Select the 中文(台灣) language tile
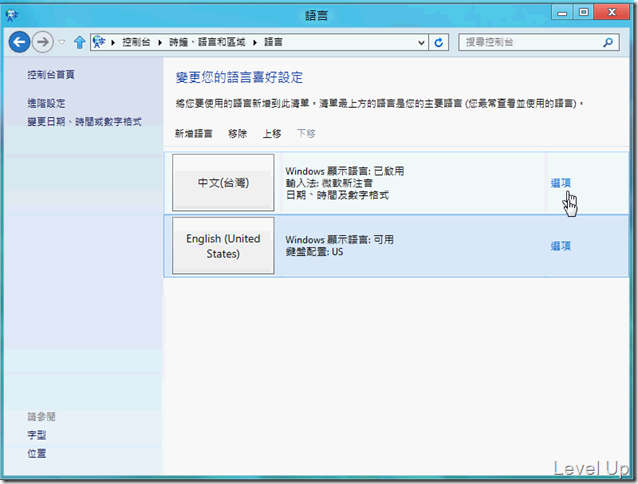Image resolution: width=638 pixels, height=484 pixels. point(223,183)
